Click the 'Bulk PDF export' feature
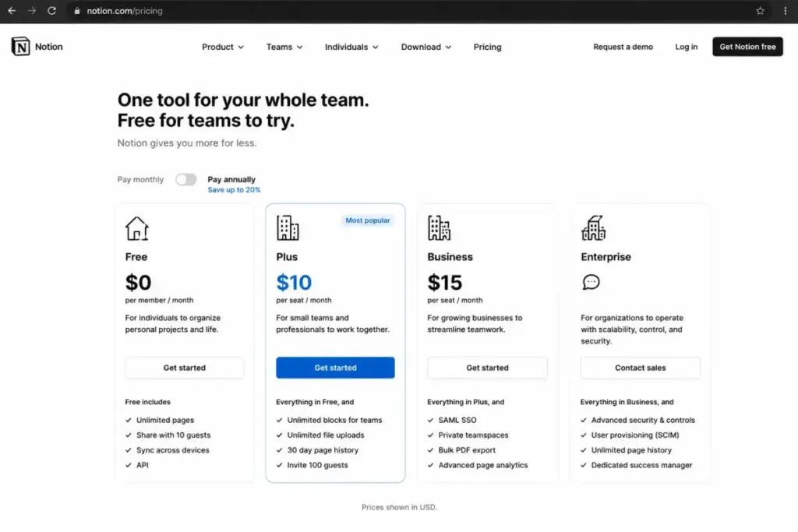The height and width of the screenshot is (532, 798). (467, 450)
